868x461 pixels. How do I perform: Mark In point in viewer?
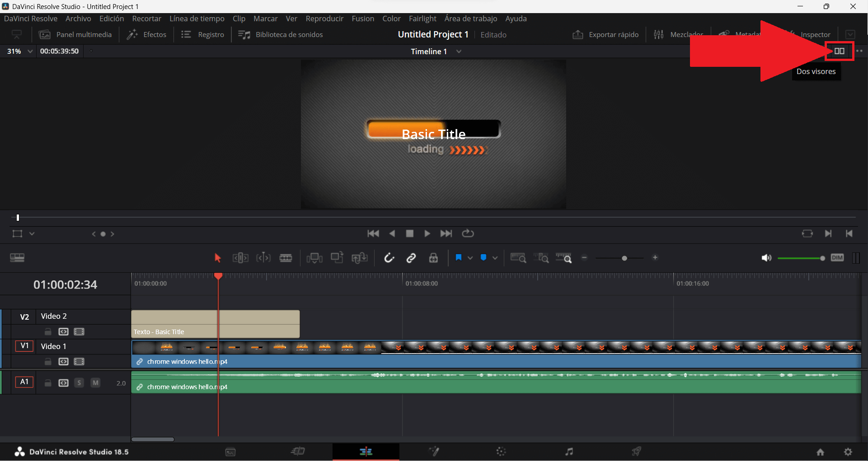click(828, 233)
